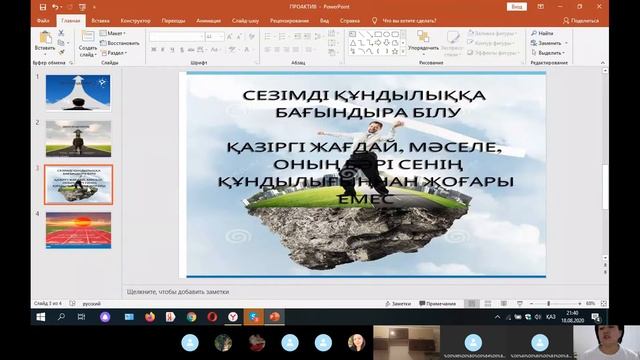The height and width of the screenshot is (360, 640).
Task: Switch to the Вставка ribbon tab
Action: click(100, 20)
